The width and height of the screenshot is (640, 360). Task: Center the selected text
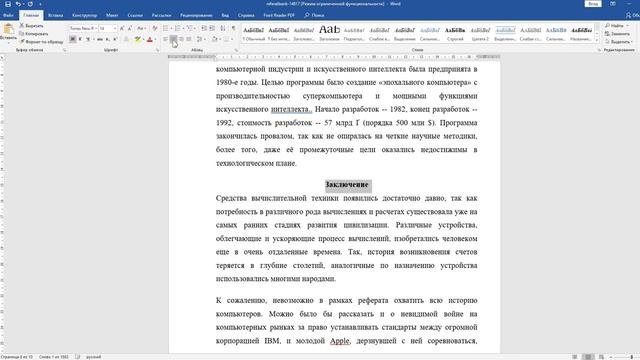click(173, 39)
